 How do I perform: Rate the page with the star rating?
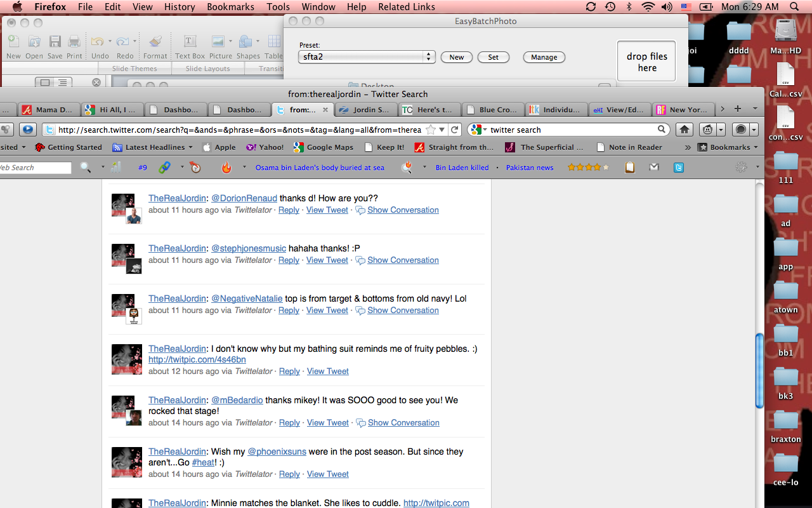(587, 168)
